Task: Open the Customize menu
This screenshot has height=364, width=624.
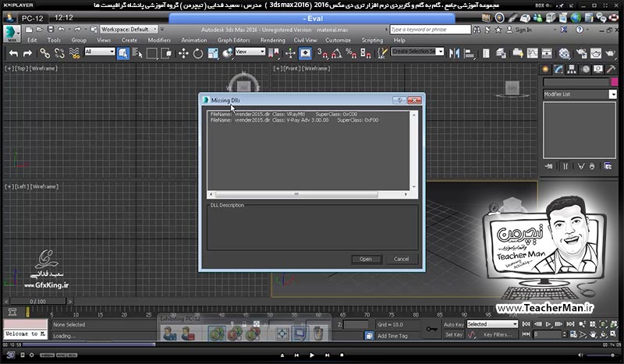Action: point(338,41)
